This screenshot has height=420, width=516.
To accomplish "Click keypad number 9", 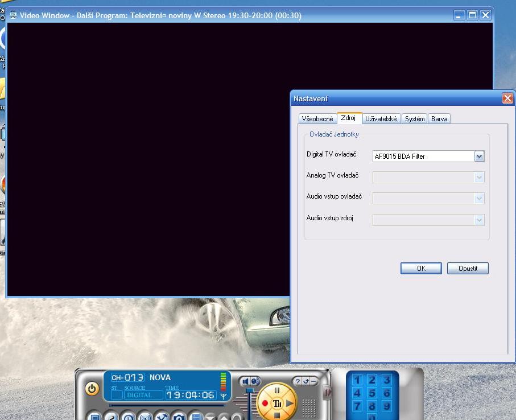I will click(x=387, y=406).
